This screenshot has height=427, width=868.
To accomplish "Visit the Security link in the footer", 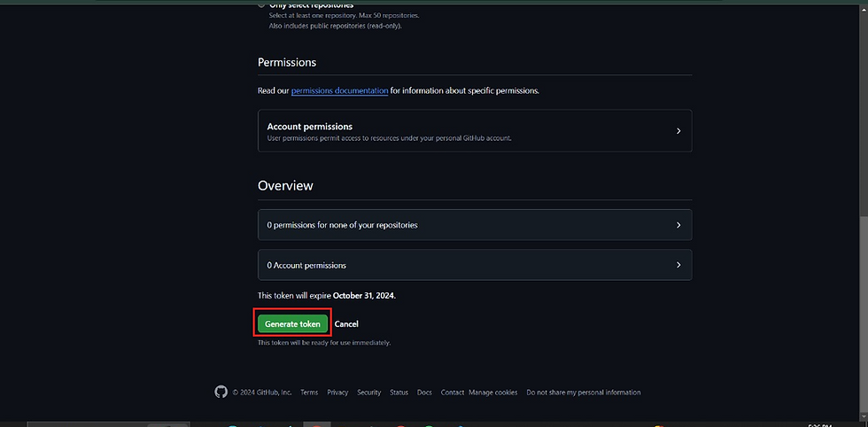I will click(368, 392).
